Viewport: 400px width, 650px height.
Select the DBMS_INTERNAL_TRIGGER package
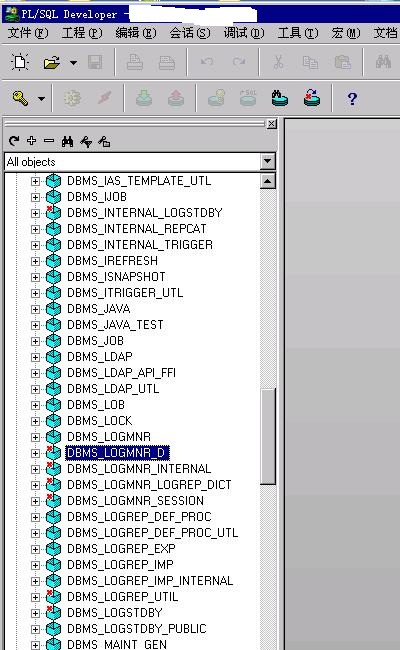tap(140, 245)
